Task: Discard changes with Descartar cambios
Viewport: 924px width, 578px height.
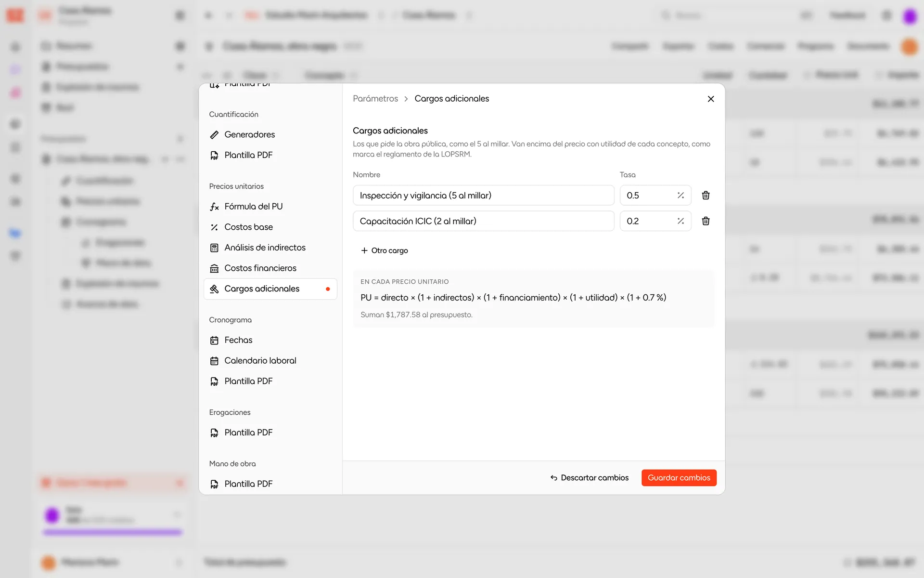Action: point(590,478)
